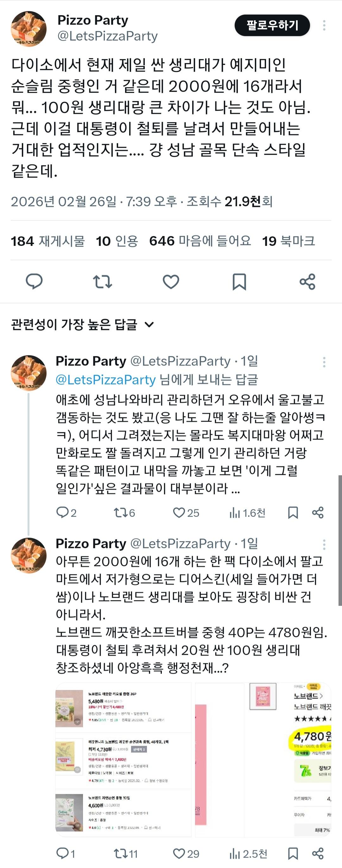Repost the main tweet via the retweet icon
The height and width of the screenshot is (868, 342).
pyautogui.click(x=103, y=281)
